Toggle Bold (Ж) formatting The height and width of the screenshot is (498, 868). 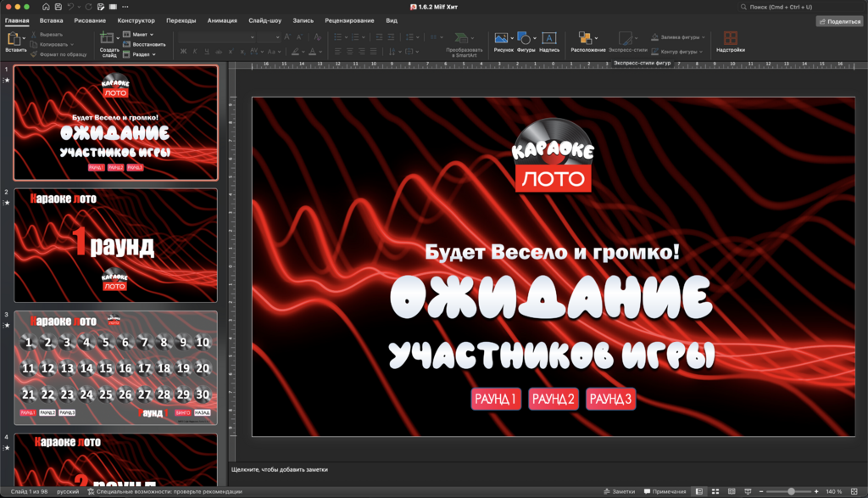pos(183,52)
